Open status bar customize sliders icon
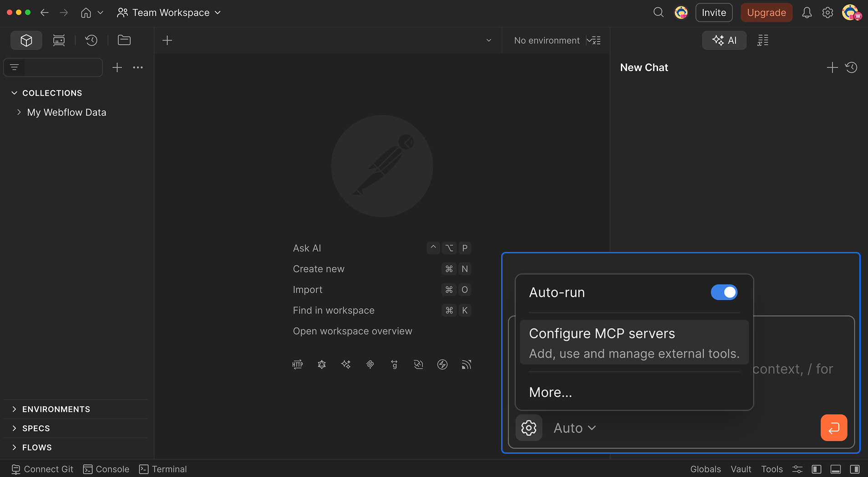868x477 pixels. 797,469
